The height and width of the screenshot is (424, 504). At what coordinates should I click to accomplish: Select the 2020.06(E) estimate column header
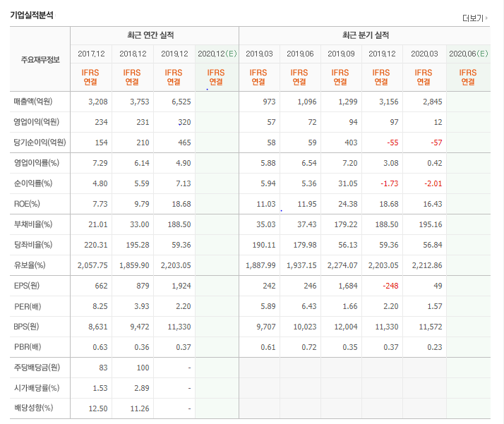point(469,54)
